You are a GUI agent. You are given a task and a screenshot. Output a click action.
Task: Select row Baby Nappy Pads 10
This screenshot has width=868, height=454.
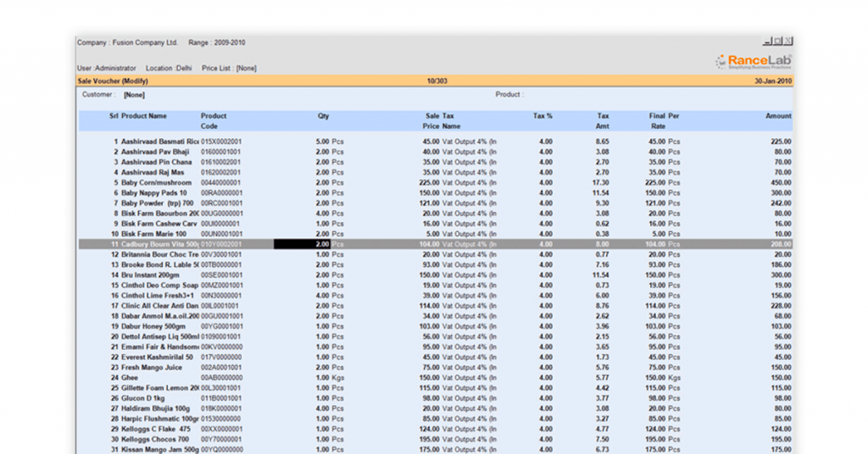point(436,193)
